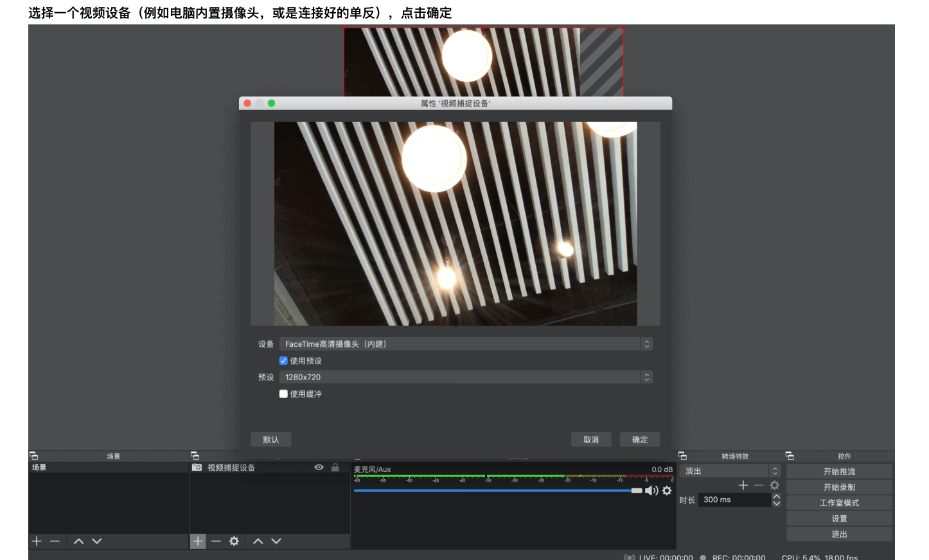Click the camera preview in properties dialog
Image resolution: width=929 pixels, height=560 pixels.
click(x=456, y=223)
